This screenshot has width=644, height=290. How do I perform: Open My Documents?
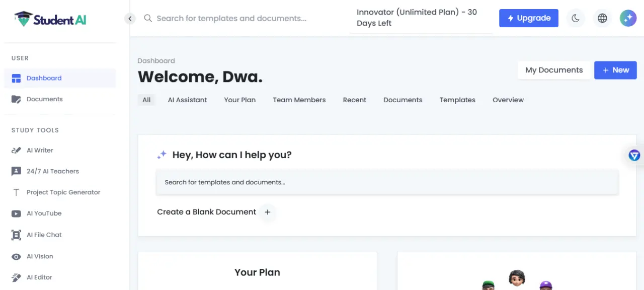pyautogui.click(x=554, y=70)
